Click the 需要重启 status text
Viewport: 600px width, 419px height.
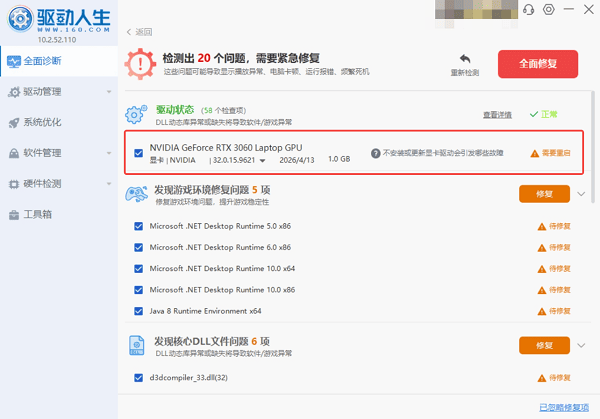556,153
